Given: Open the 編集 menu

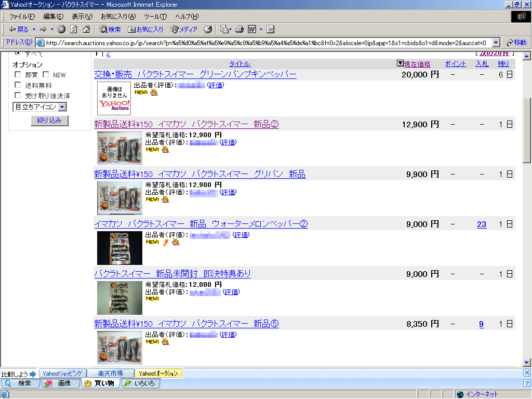Looking at the screenshot, I should click(x=54, y=16).
